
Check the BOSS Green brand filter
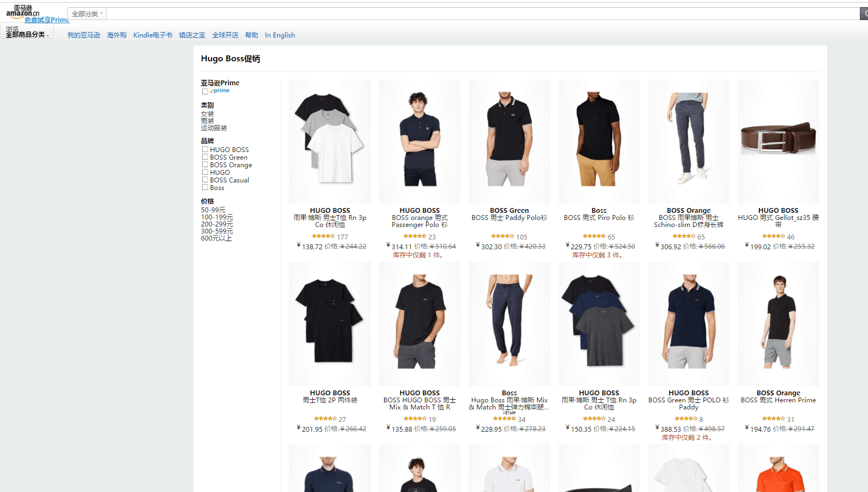pyautogui.click(x=205, y=157)
